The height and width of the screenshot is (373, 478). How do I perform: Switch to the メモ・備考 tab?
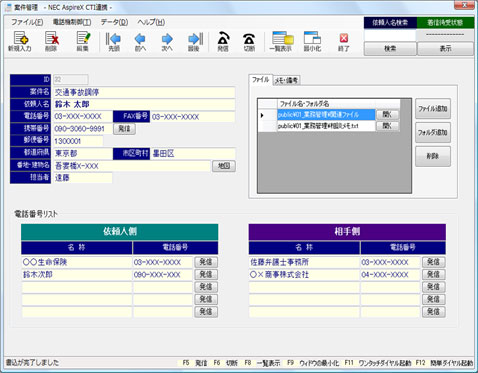[x=286, y=80]
